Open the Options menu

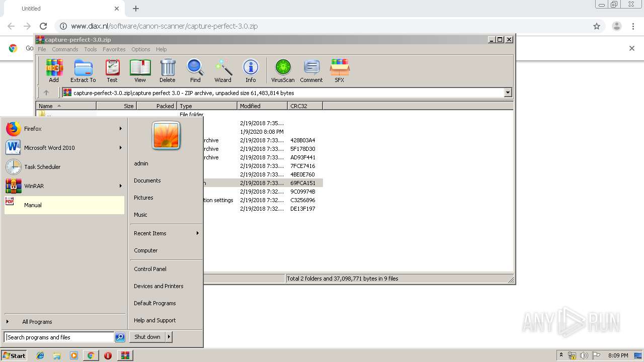141,49
